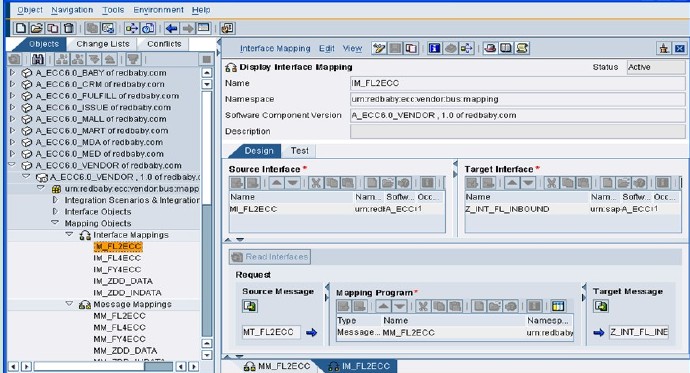Click the Name field containing IM_FL2ECC

(x=518, y=83)
